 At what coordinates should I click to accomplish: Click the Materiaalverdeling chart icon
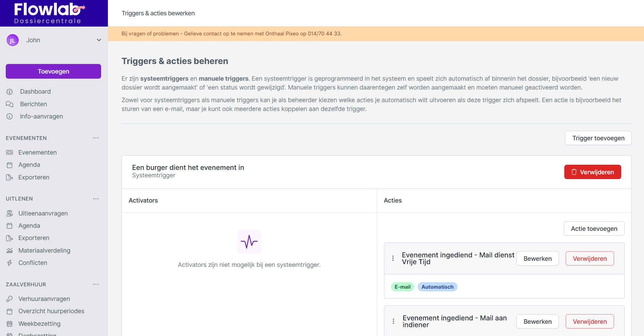tap(10, 251)
